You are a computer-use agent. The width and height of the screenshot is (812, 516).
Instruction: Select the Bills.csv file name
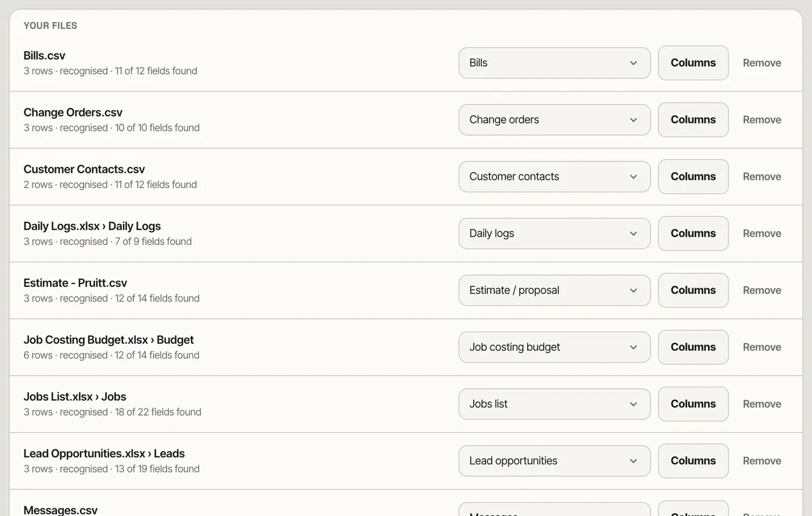pyautogui.click(x=44, y=56)
